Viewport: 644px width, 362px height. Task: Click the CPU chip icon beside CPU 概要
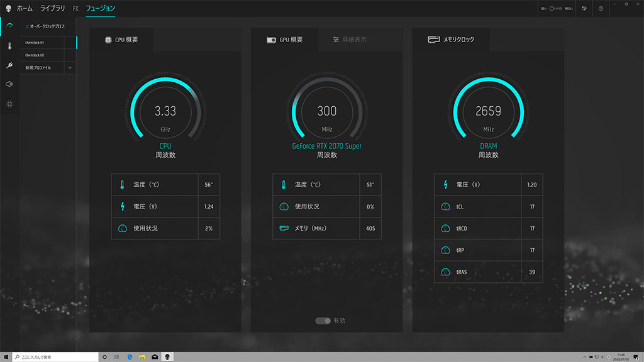[108, 40]
